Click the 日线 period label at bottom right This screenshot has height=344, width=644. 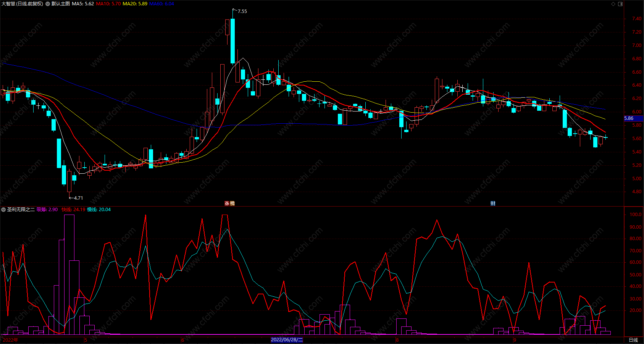(633, 340)
